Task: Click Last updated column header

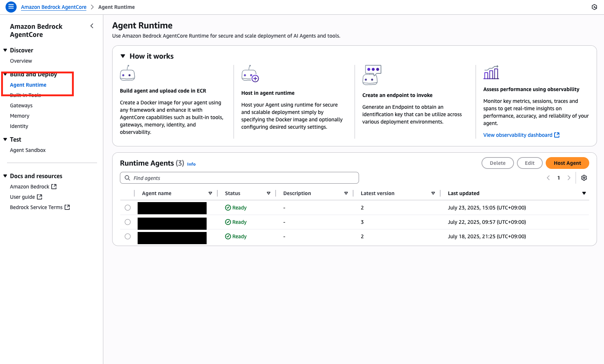Action: pyautogui.click(x=463, y=193)
